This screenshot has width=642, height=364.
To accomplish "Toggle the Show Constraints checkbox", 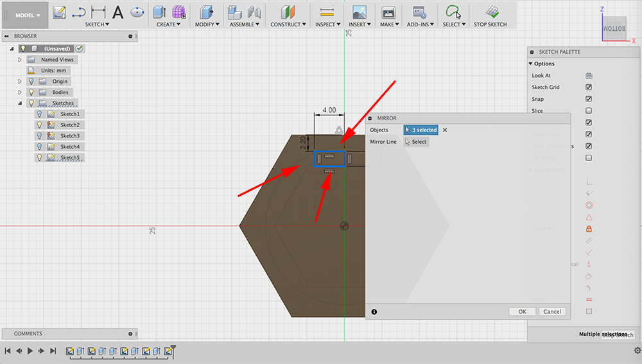I will click(x=589, y=146).
